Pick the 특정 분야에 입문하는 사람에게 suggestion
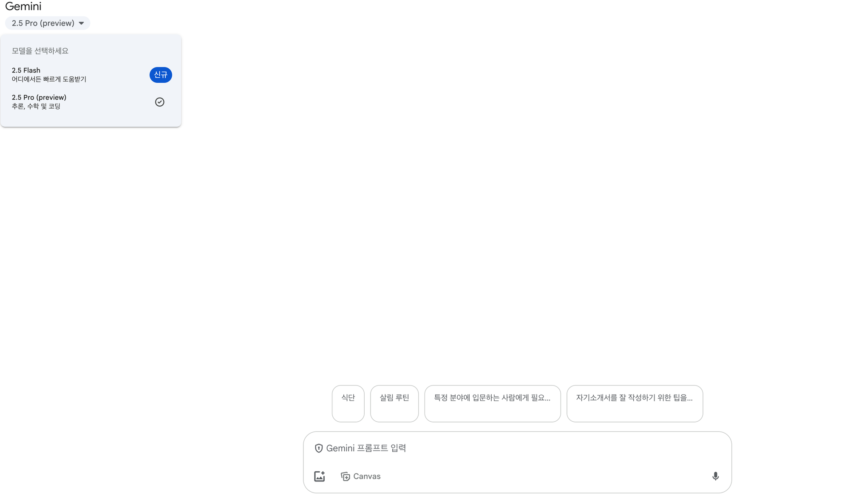The width and height of the screenshot is (850, 504). [492, 403]
